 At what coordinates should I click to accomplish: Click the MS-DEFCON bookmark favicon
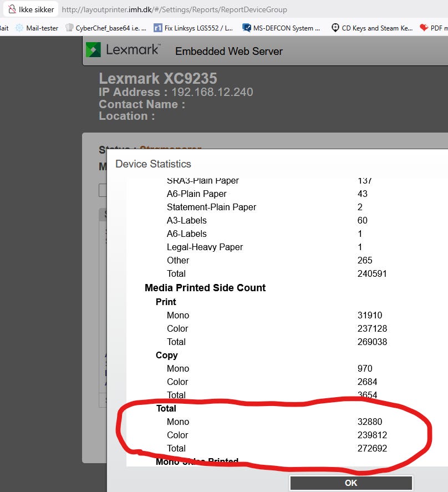tap(247, 28)
